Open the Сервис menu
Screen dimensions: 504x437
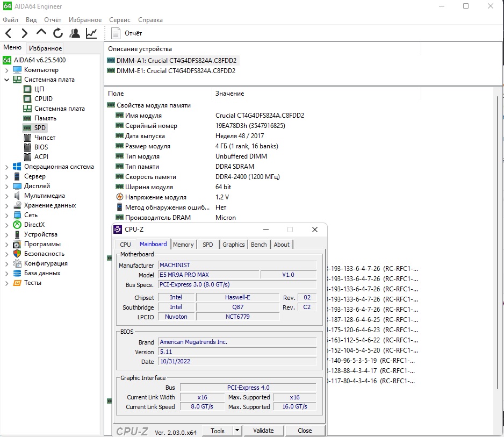pyautogui.click(x=120, y=19)
